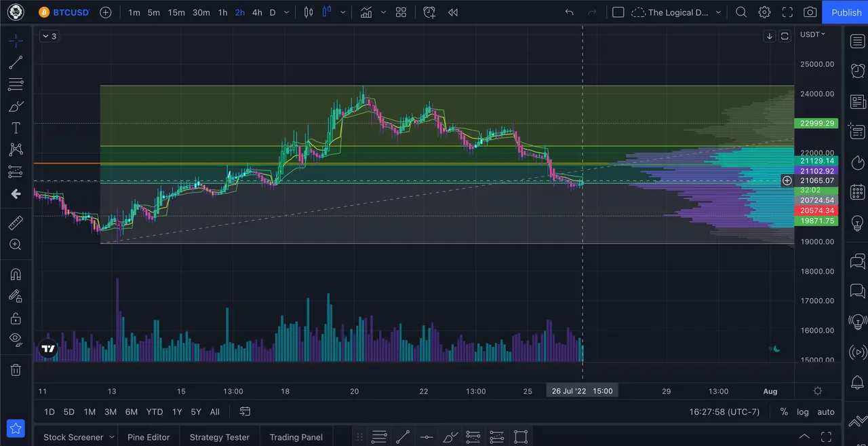Expand the indicators favorites dropdown arrow
Image resolution: width=868 pixels, height=446 pixels.
(x=383, y=12)
